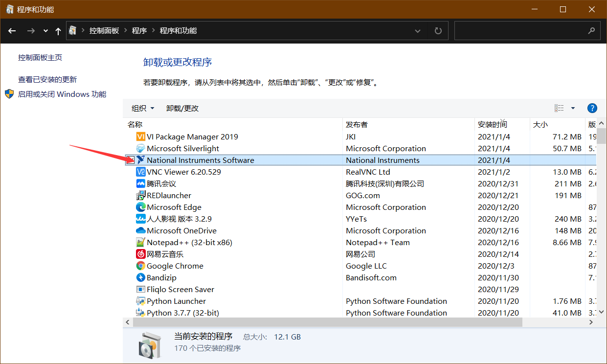Select the Google Chrome row name
Image resolution: width=607 pixels, height=364 pixels.
coord(175,266)
